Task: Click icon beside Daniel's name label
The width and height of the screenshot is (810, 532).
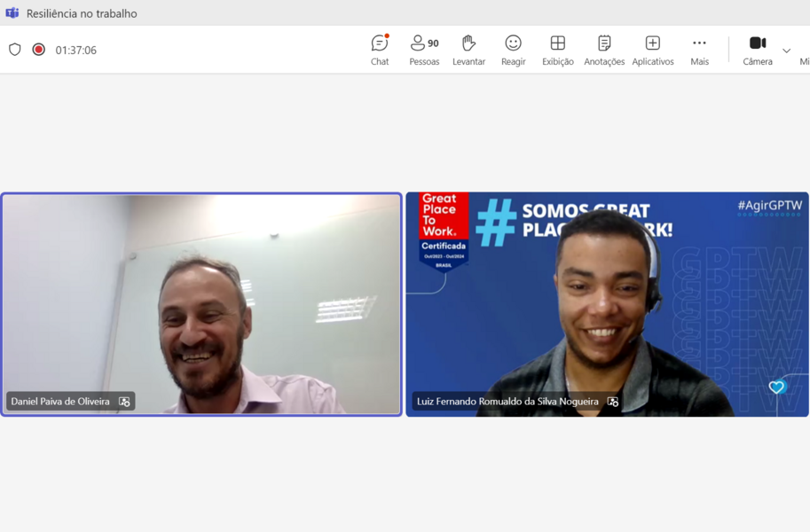Action: [124, 402]
